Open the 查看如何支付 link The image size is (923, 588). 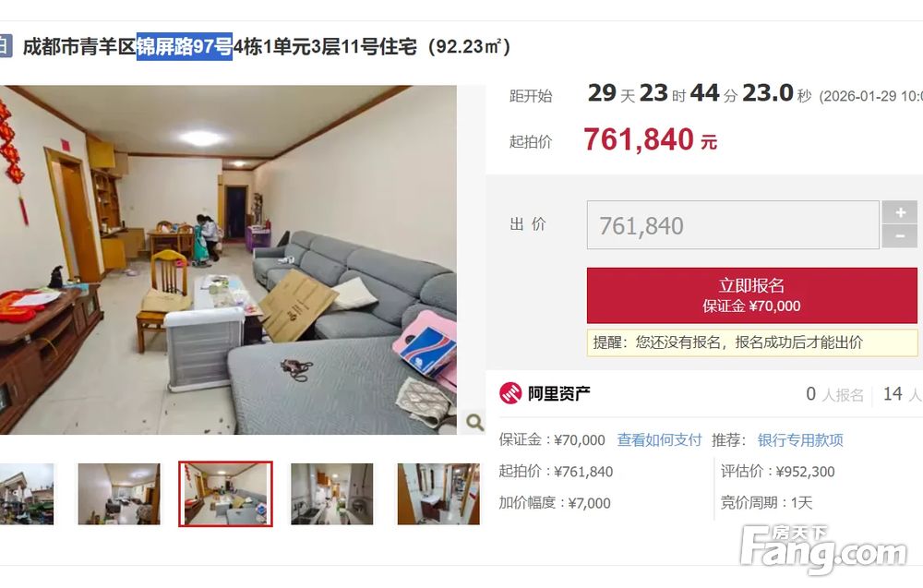click(x=659, y=439)
